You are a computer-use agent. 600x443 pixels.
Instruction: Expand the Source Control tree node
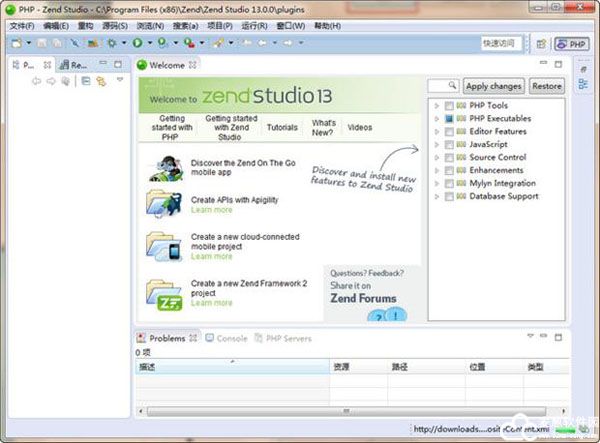coord(437,158)
